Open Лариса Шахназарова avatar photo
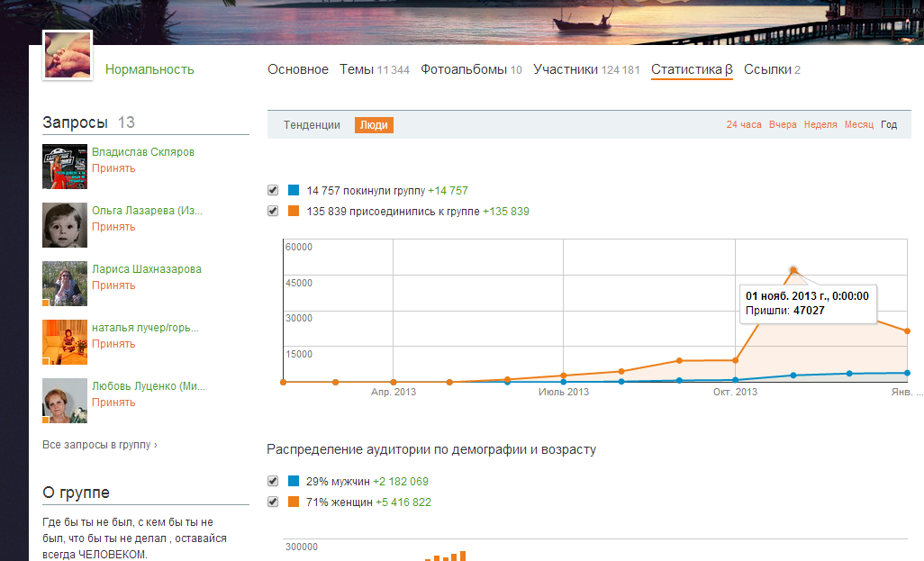This screenshot has height=561, width=924. (x=65, y=284)
